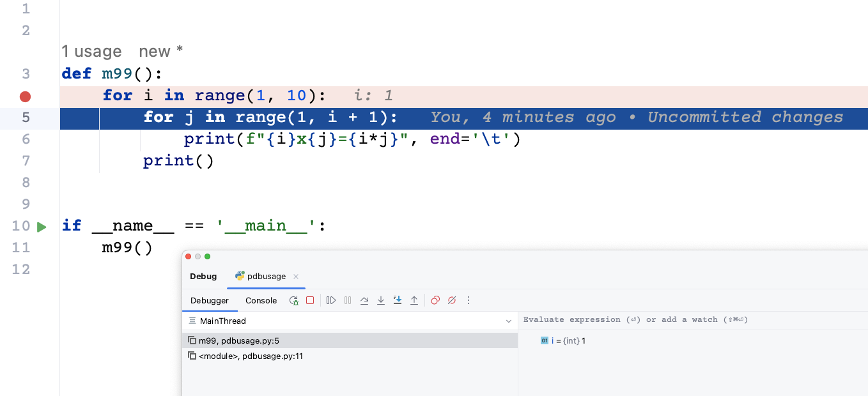This screenshot has height=396, width=868.
Task: Resume program execution
Action: 330,300
